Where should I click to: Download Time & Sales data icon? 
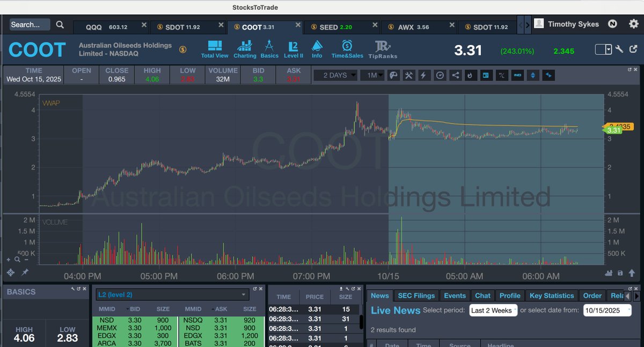click(x=341, y=289)
